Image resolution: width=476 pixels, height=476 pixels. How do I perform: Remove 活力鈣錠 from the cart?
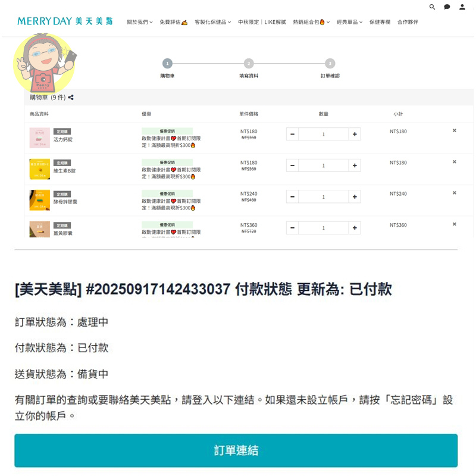coord(455,130)
